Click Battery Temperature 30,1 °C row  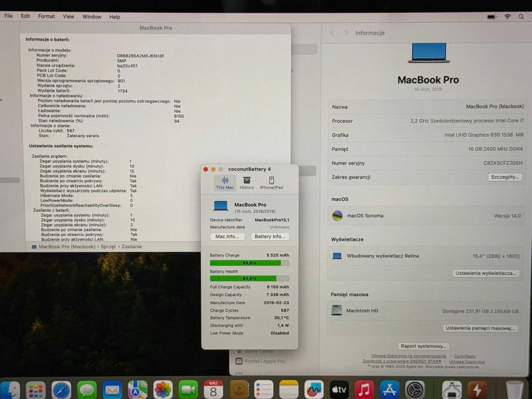(249, 318)
